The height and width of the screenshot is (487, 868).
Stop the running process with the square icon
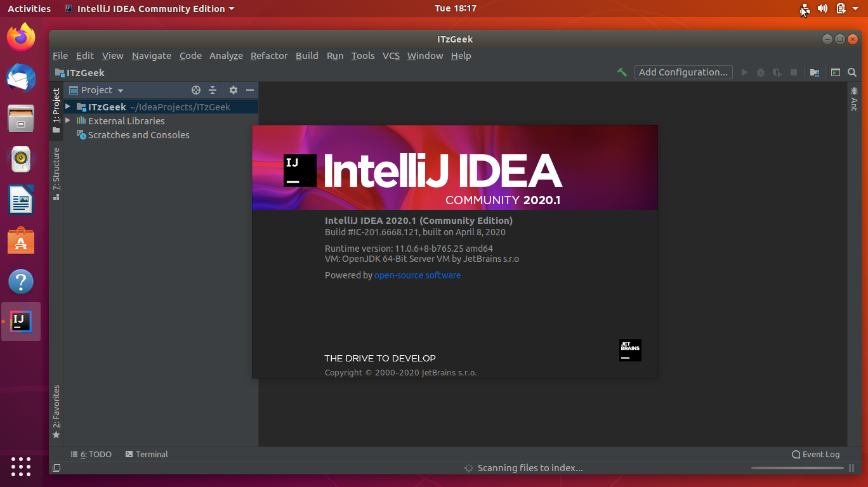click(793, 72)
